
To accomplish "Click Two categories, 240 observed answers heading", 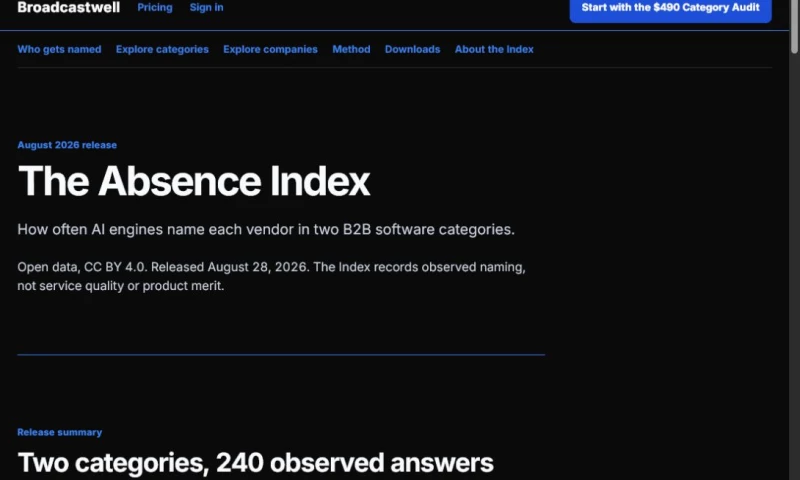I will 256,463.
